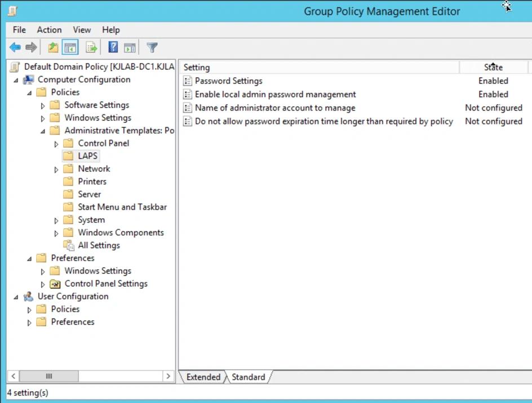Sort by the Setting column header

click(x=319, y=67)
